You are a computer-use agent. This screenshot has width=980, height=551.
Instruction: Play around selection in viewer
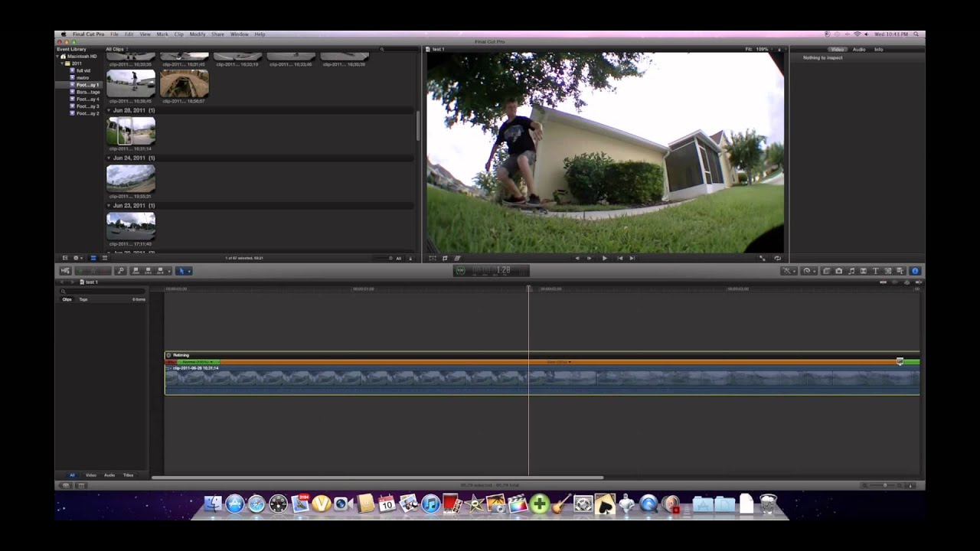(589, 258)
